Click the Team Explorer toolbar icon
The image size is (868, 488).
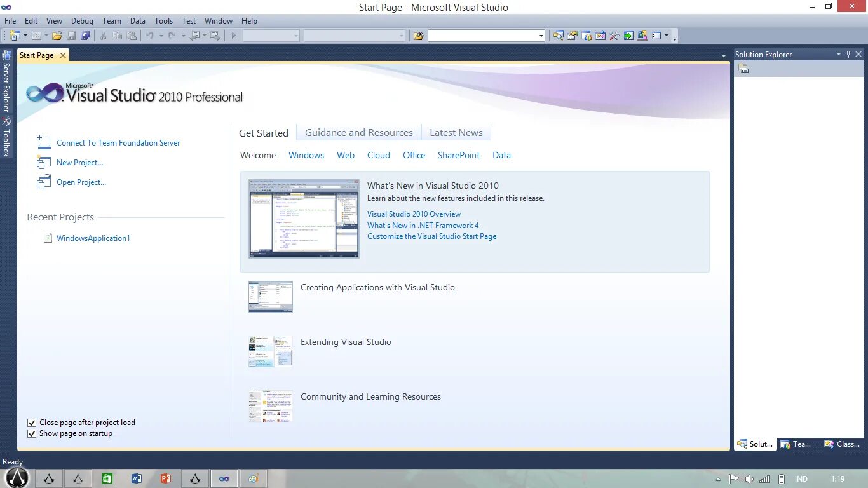point(587,36)
